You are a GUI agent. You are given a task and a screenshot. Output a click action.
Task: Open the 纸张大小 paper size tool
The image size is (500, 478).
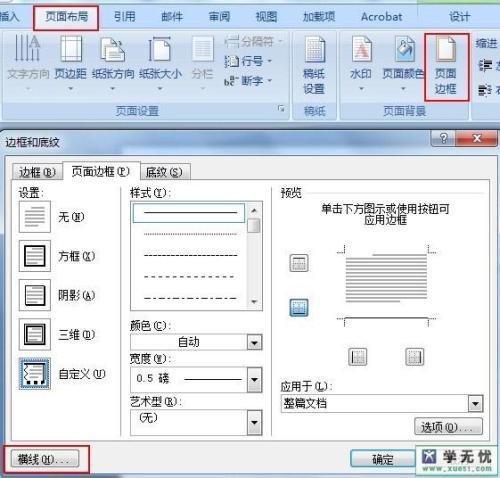[160, 63]
